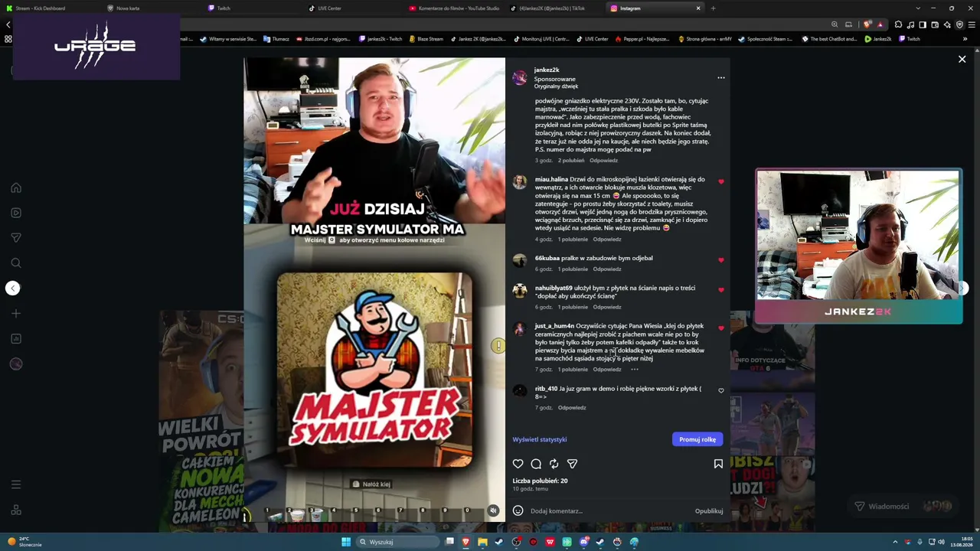The height and width of the screenshot is (551, 980).
Task: Click Opublikuj to post the comment
Action: [709, 511]
